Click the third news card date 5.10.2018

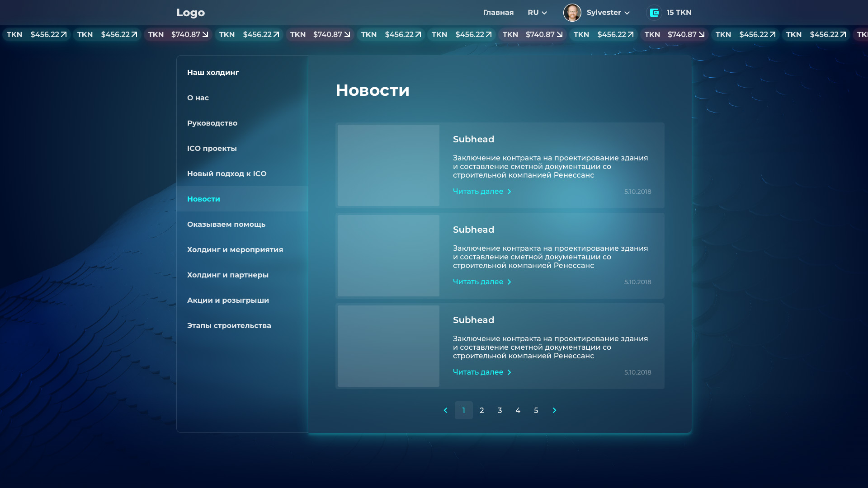(638, 372)
